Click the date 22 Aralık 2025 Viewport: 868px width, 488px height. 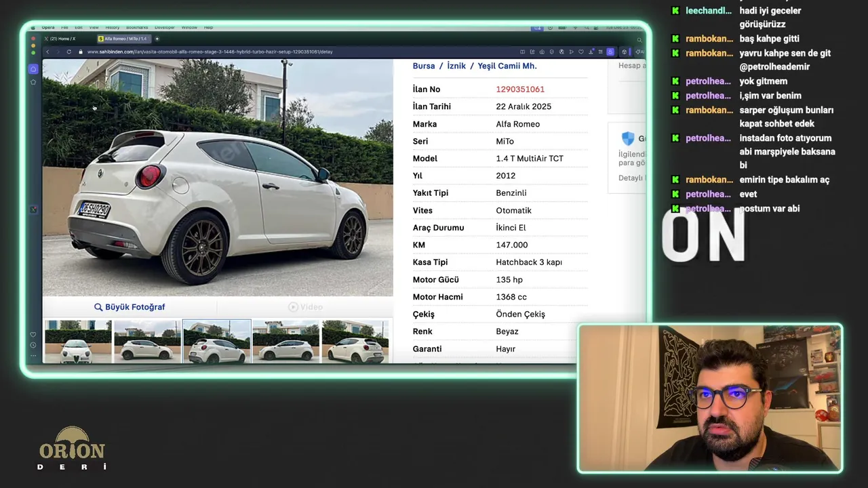point(524,106)
